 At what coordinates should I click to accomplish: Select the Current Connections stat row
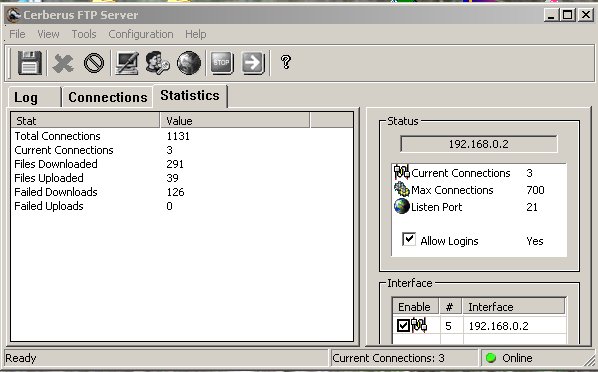(182, 150)
